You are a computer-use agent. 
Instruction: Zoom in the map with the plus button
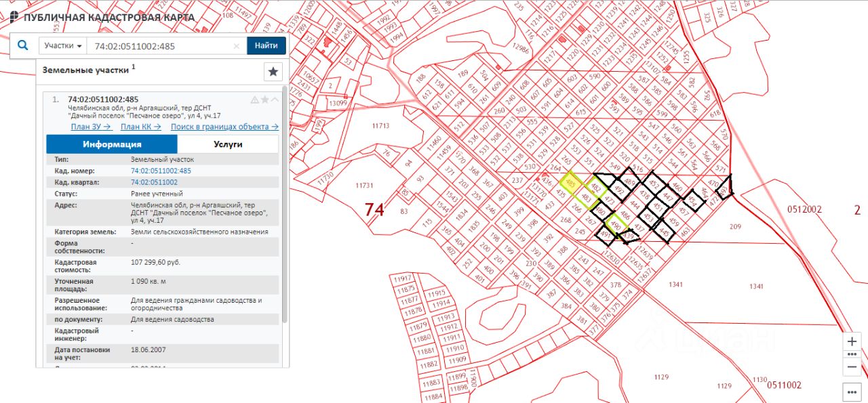coord(852,341)
